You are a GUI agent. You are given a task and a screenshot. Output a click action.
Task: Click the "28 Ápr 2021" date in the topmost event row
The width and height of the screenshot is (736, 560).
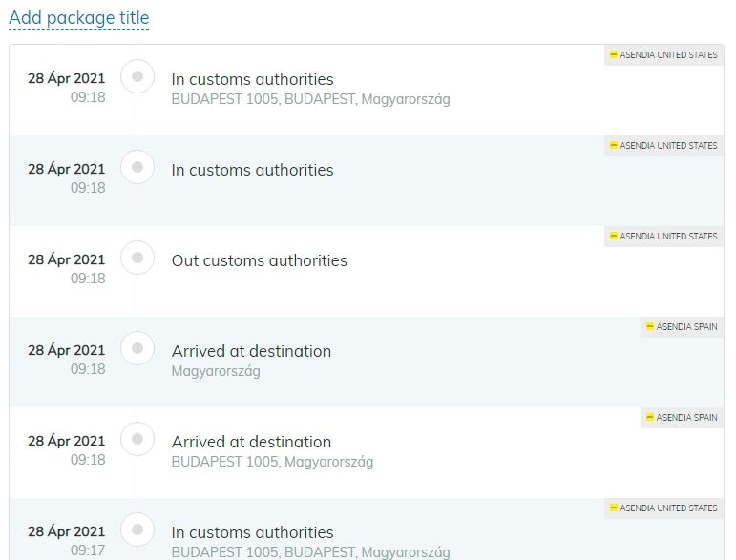tap(66, 78)
